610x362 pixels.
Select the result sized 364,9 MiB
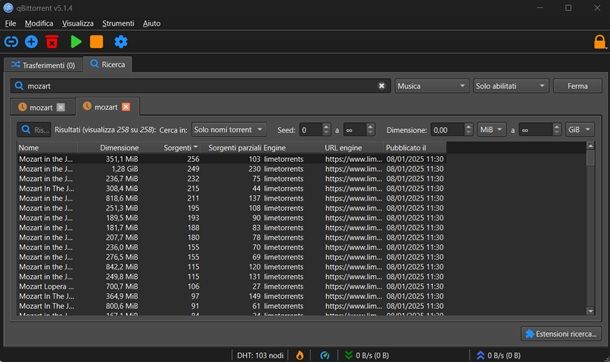(x=232, y=296)
